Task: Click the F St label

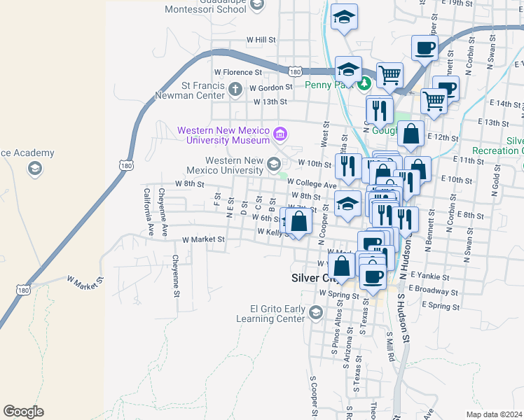Action: pos(217,199)
